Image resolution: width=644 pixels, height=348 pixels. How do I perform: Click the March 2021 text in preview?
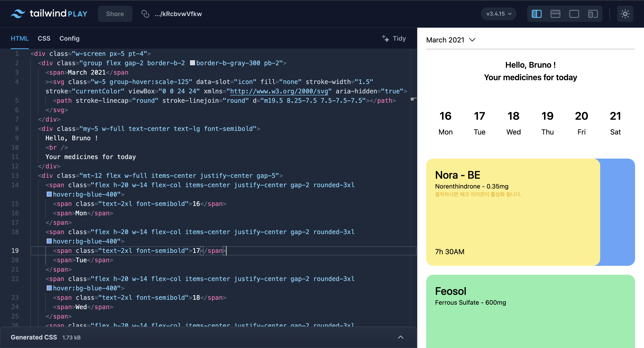click(445, 40)
